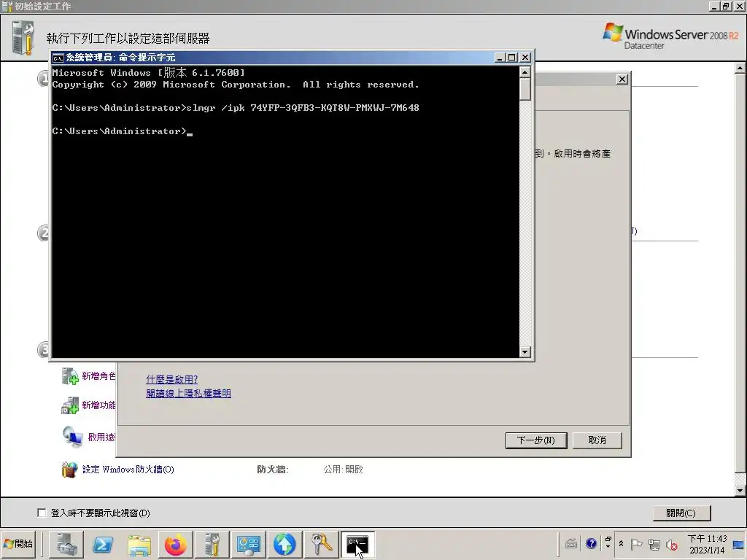Open the 什麼是啟用? link
This screenshot has height=560, width=747.
[171, 379]
